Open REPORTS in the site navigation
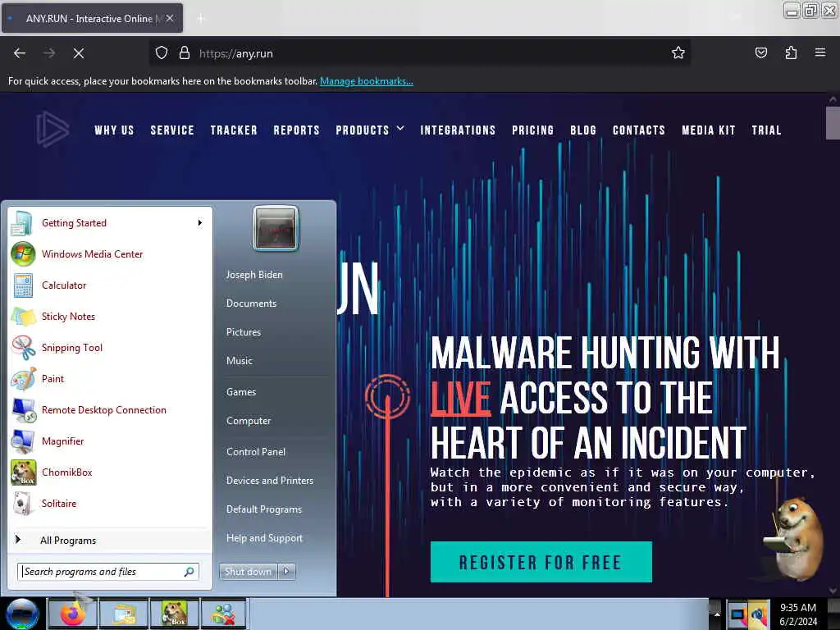Screen dimensions: 840x630 [x=296, y=130]
